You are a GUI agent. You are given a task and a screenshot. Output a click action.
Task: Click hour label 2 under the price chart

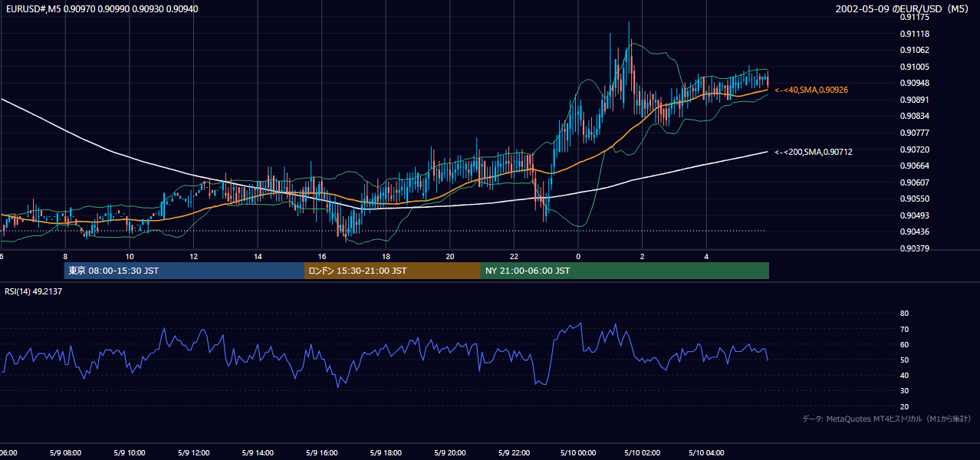643,256
